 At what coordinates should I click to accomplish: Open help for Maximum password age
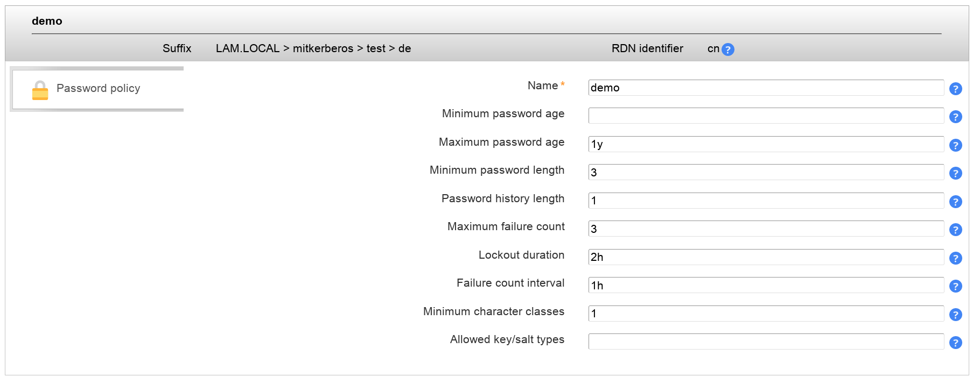pyautogui.click(x=955, y=145)
